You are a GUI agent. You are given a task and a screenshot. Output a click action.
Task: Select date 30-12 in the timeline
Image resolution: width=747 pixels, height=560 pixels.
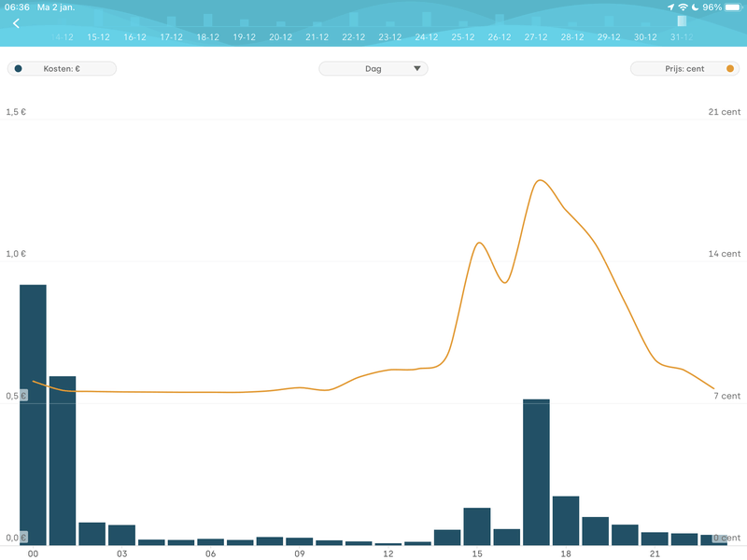click(645, 37)
